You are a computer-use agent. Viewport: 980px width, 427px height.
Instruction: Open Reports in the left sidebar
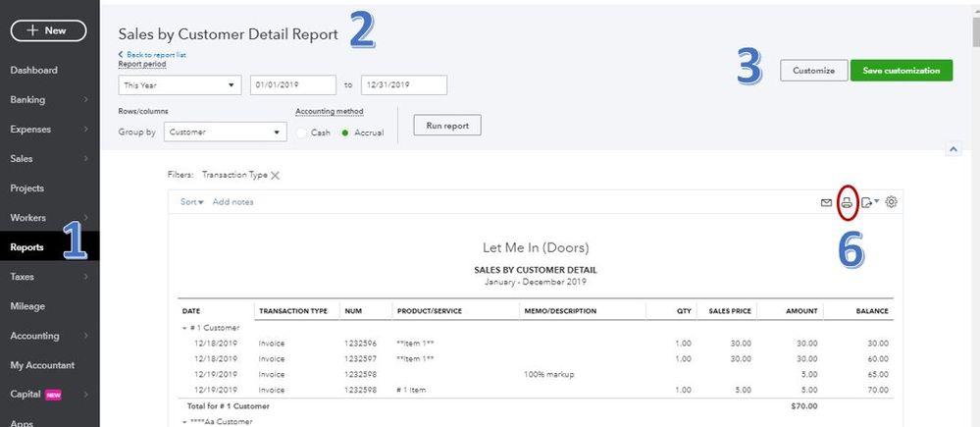[27, 247]
